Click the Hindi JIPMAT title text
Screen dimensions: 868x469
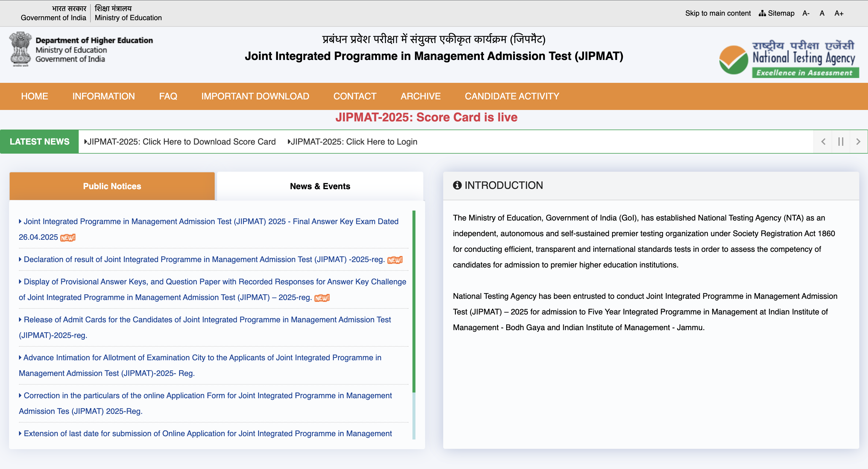[434, 39]
